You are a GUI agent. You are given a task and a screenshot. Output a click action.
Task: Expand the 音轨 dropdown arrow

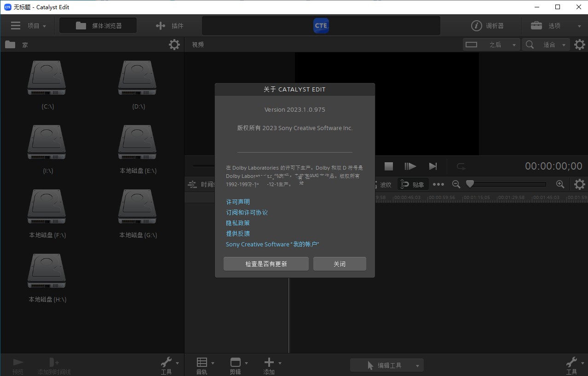click(x=213, y=363)
